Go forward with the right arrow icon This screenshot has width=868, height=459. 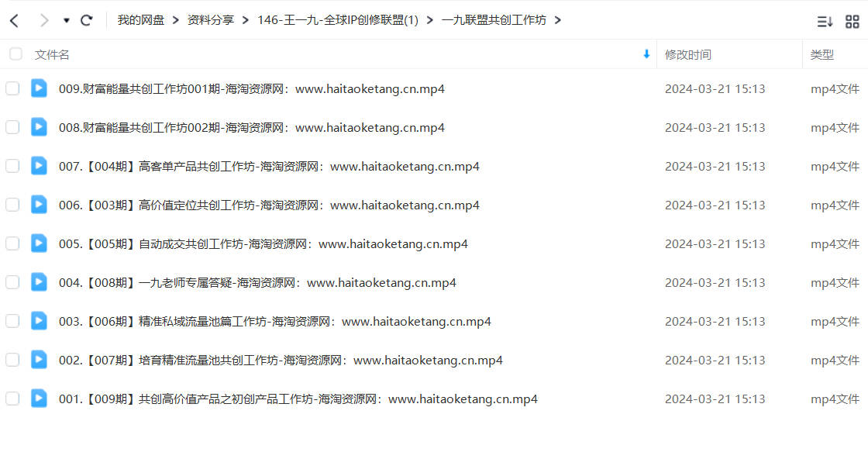click(43, 21)
